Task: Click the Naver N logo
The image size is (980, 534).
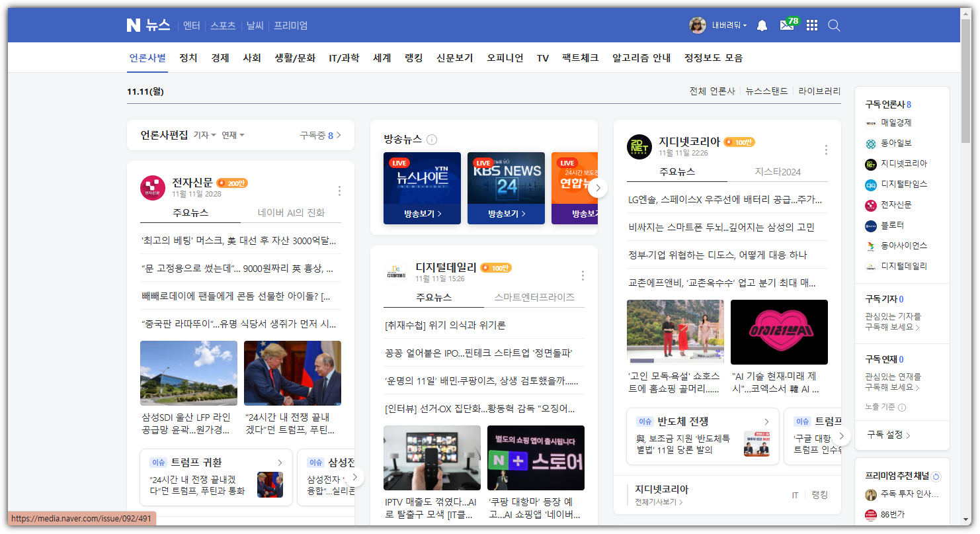Action: tap(134, 26)
